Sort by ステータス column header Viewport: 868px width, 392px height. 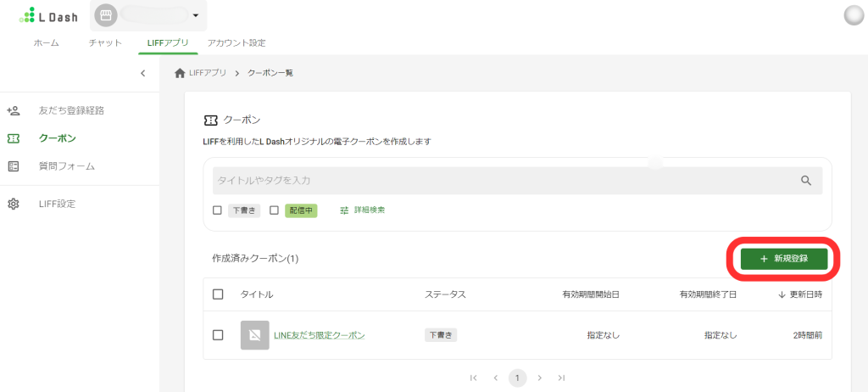coord(445,294)
